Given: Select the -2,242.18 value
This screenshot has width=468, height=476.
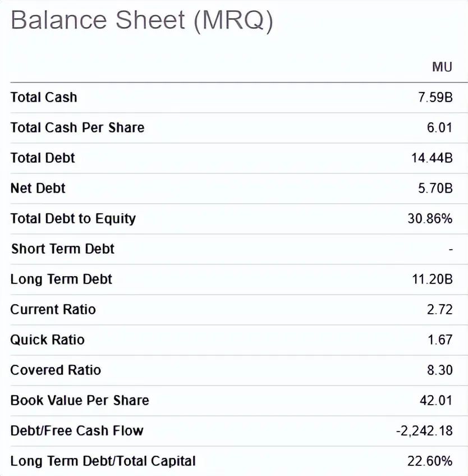Looking at the screenshot, I should tap(424, 431).
